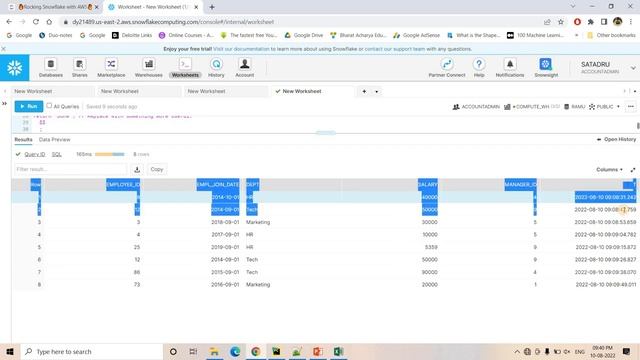Viewport: 640px width, 360px height.
Task: Open File Explorer from the taskbar
Action: [x=214, y=351]
